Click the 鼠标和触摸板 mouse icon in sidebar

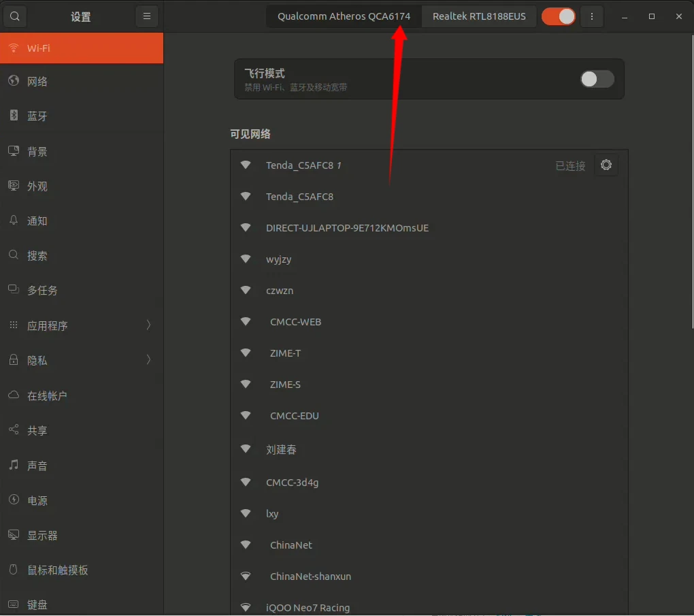(14, 570)
